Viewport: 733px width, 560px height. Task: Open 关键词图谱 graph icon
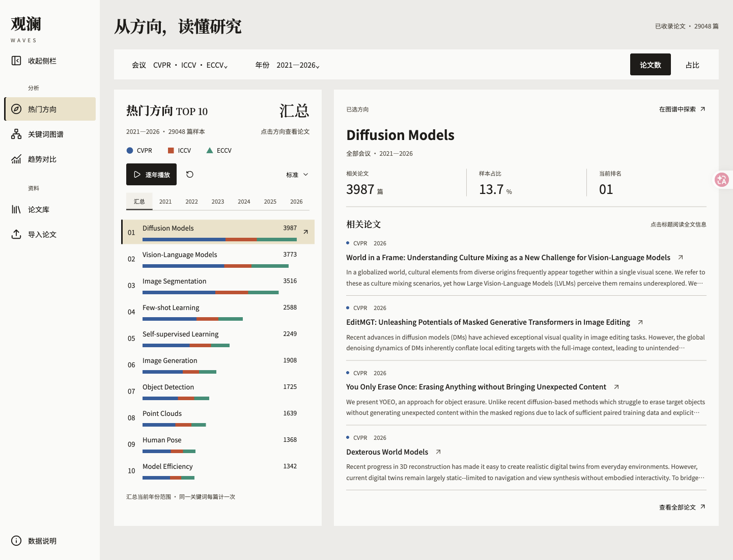(16, 134)
